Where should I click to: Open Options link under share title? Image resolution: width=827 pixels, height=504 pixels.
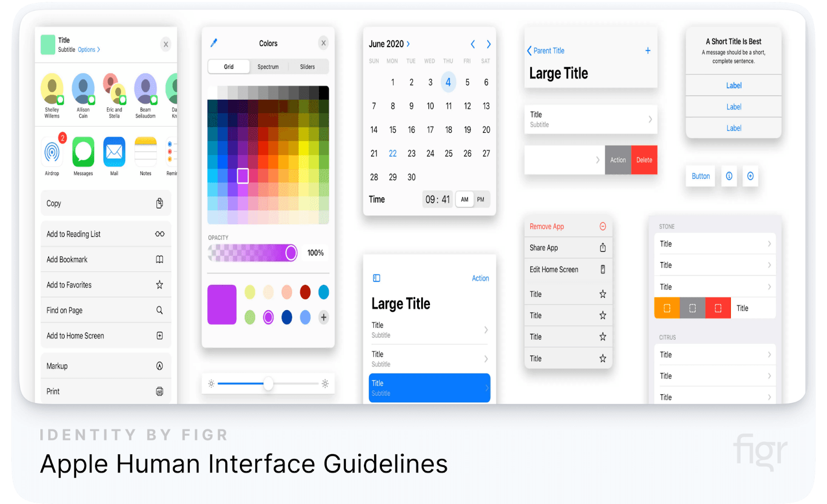[89, 50]
